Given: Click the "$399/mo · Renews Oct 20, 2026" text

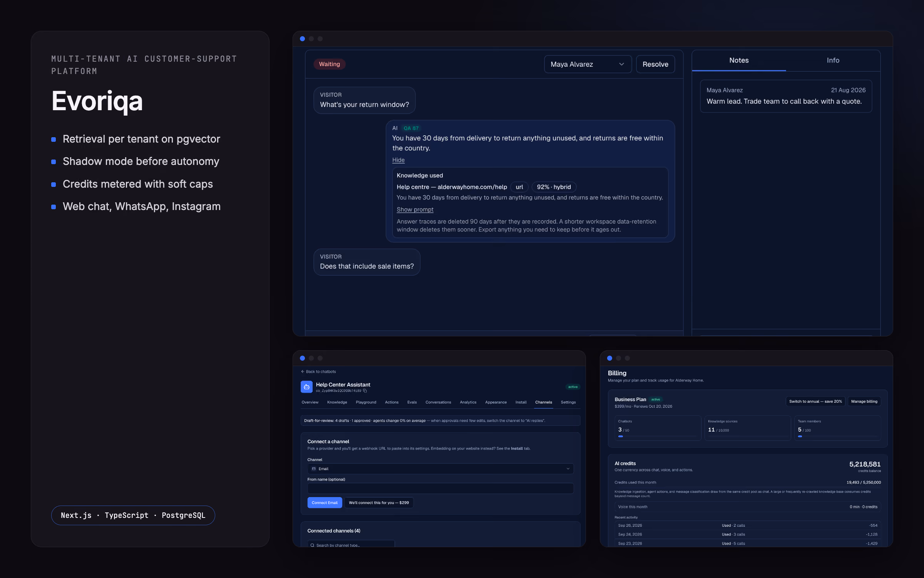Looking at the screenshot, I should pyautogui.click(x=643, y=407).
